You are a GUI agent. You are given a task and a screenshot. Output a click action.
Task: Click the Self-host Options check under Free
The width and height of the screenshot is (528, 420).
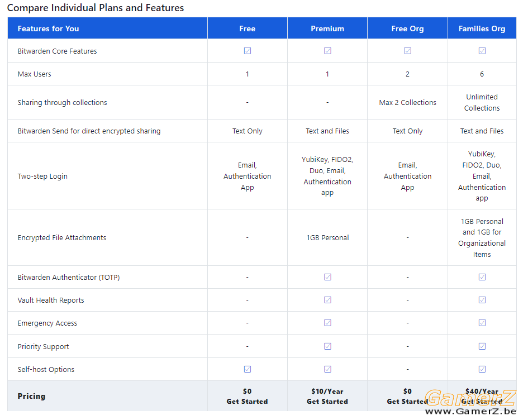[247, 369]
